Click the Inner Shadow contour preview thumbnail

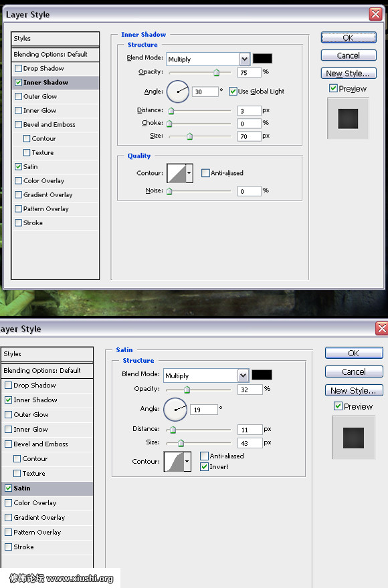tap(177, 173)
